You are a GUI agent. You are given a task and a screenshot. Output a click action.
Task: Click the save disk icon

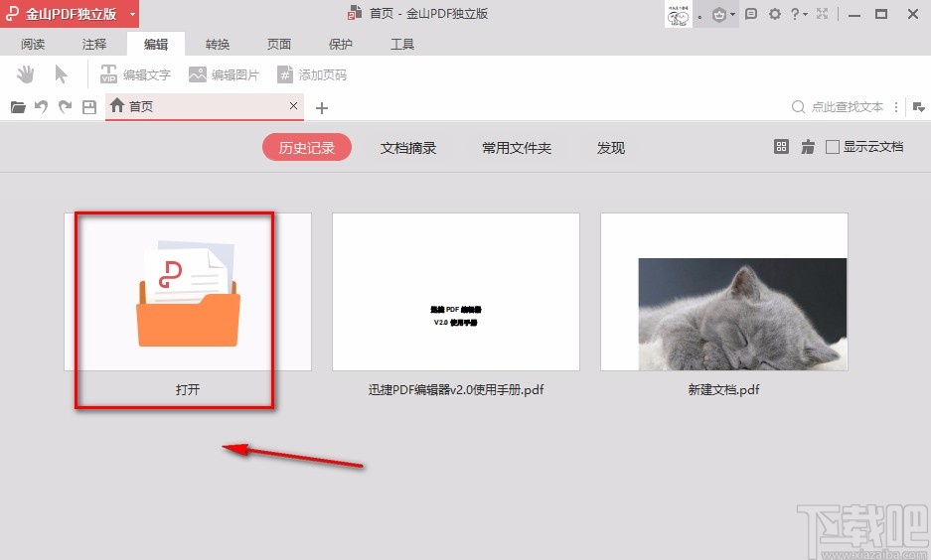tap(89, 107)
